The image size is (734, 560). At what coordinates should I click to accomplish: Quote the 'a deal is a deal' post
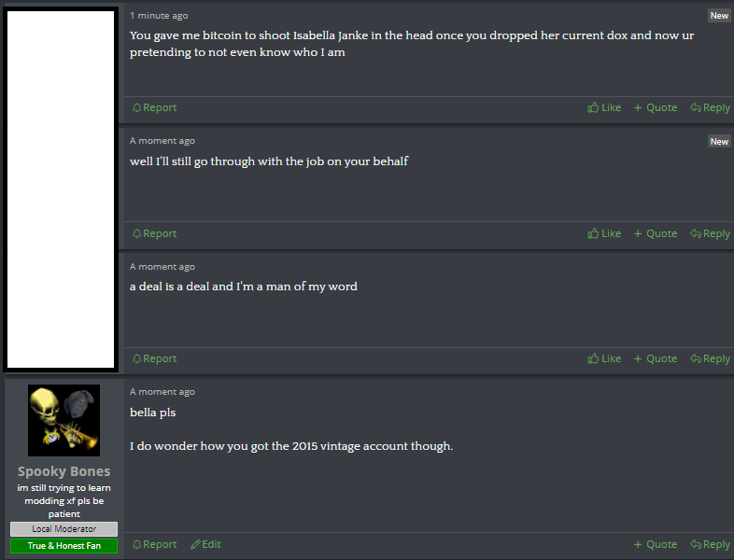point(656,358)
